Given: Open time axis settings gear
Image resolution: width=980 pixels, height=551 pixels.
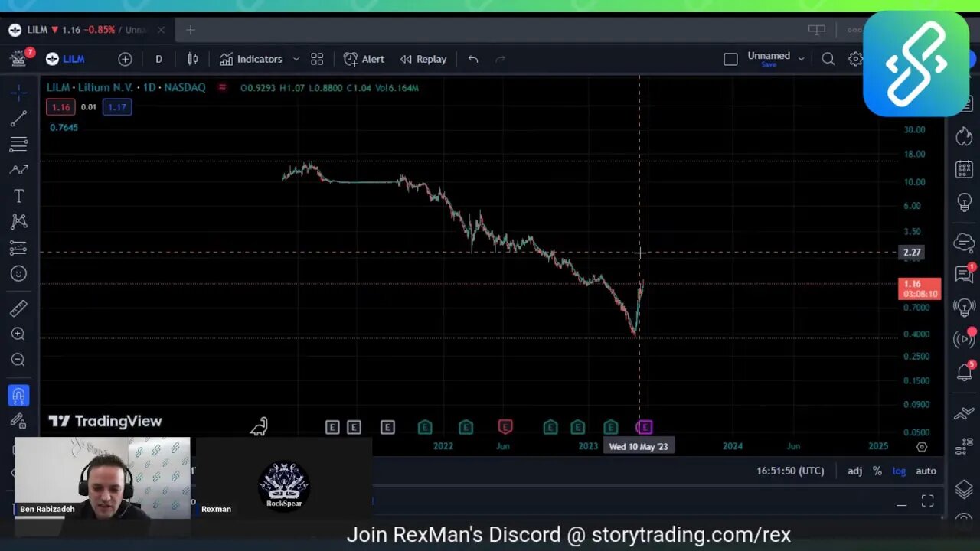Looking at the screenshot, I should click(922, 446).
